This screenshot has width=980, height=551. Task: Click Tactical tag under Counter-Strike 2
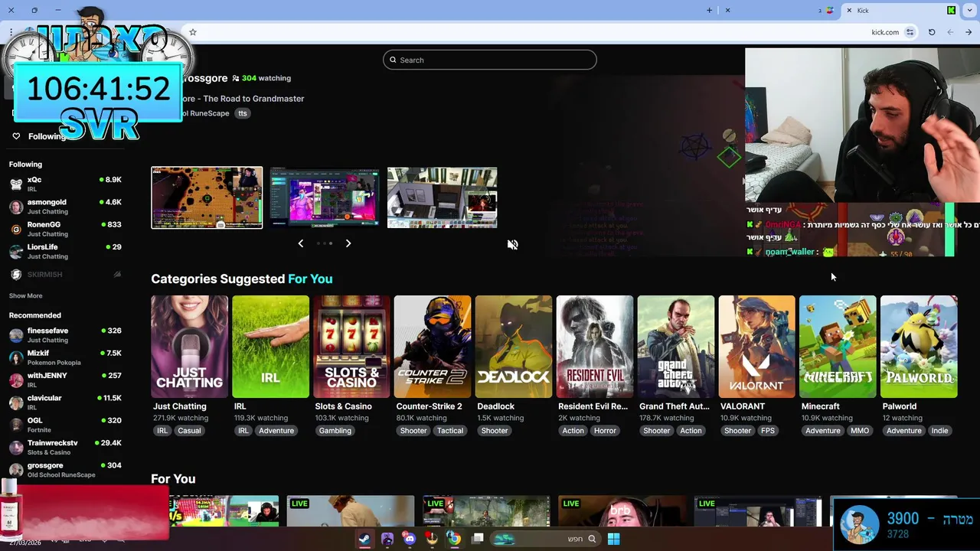click(x=450, y=431)
